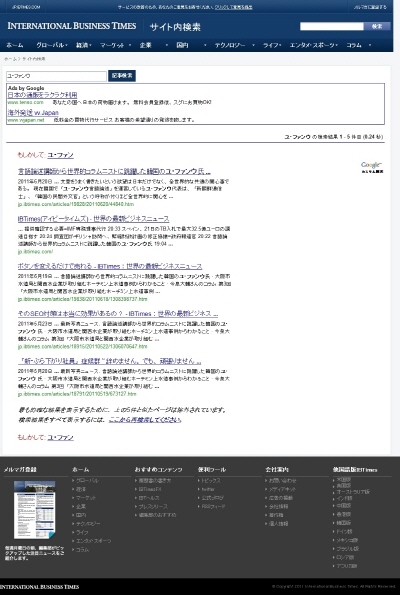This screenshot has height=595, width=400.
Task: Open the コラム navigation menu
Action: [354, 45]
